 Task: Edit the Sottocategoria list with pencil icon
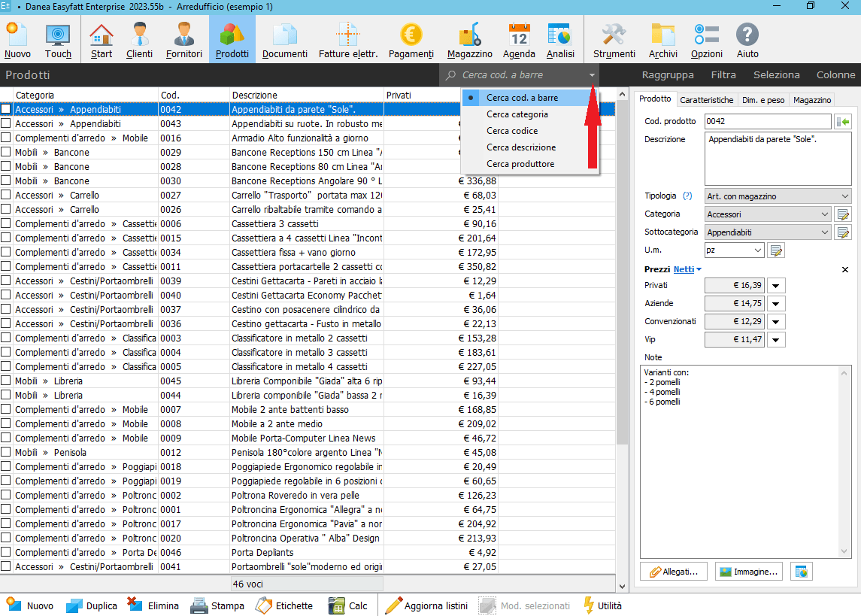click(x=843, y=232)
